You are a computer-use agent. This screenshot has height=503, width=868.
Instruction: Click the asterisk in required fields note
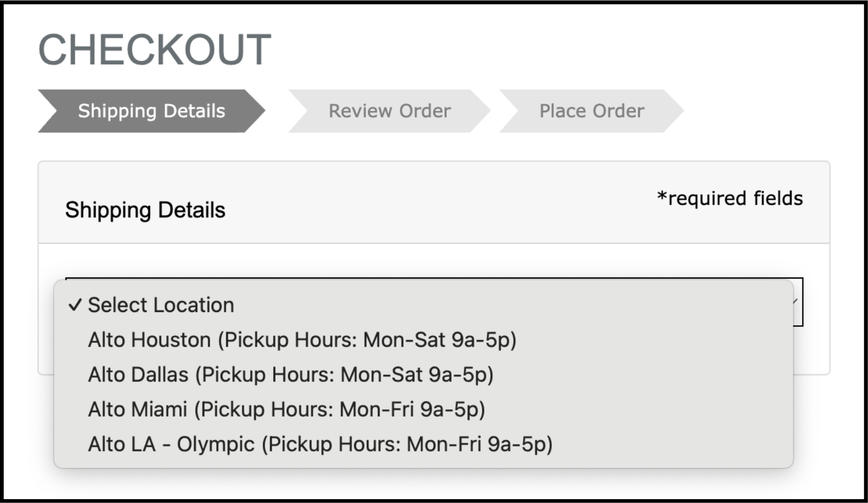coord(662,196)
